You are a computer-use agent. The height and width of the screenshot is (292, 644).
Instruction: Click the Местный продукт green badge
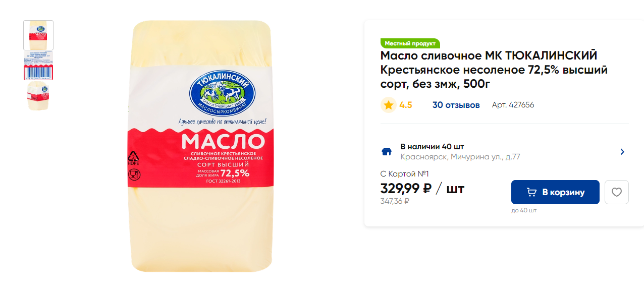coord(410,43)
